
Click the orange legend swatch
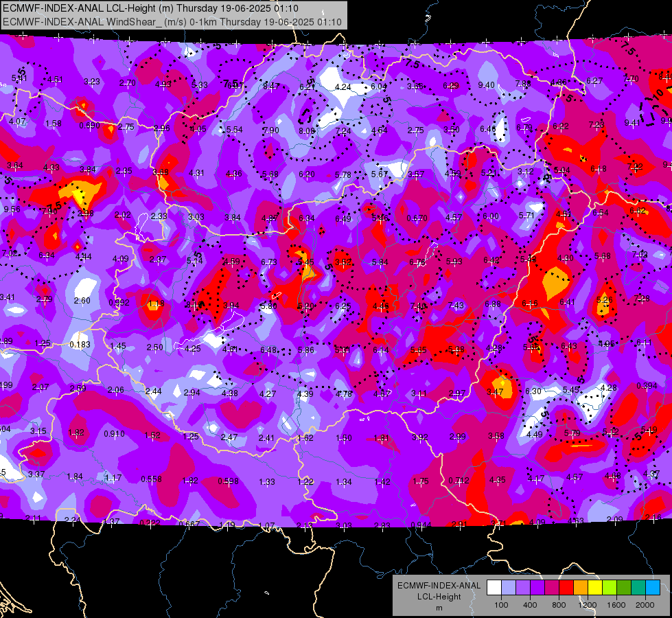click(581, 587)
